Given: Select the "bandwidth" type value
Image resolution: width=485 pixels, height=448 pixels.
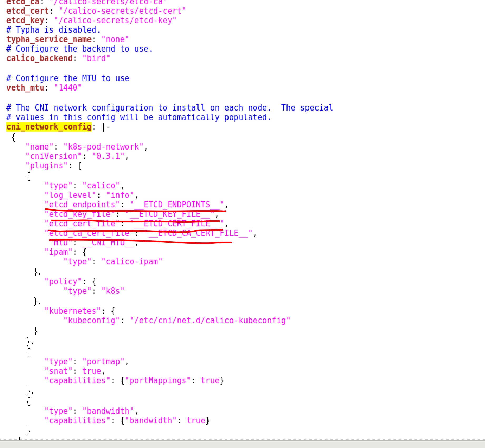Looking at the screenshot, I should click(108, 411).
